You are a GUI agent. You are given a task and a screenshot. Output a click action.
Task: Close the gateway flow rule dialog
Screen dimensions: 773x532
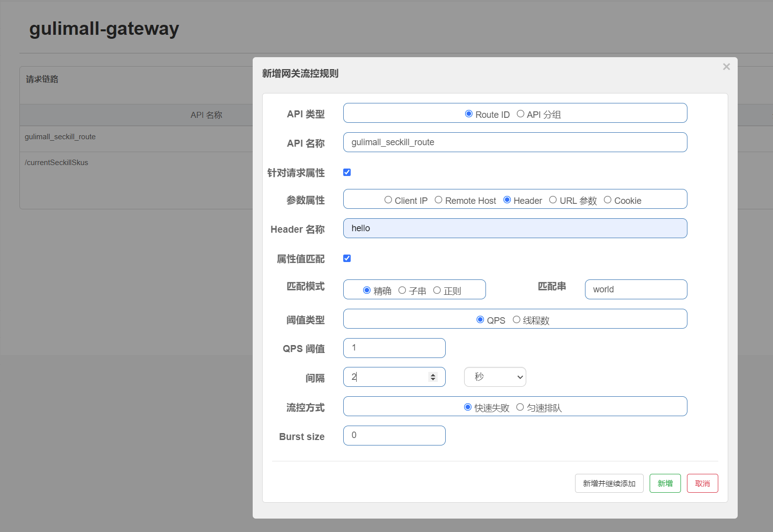pos(726,67)
